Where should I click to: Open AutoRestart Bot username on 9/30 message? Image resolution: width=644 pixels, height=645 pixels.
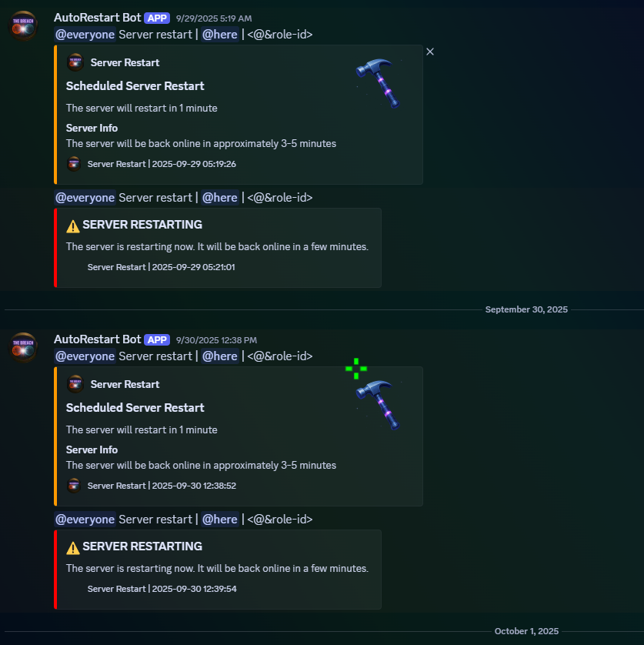click(x=98, y=339)
